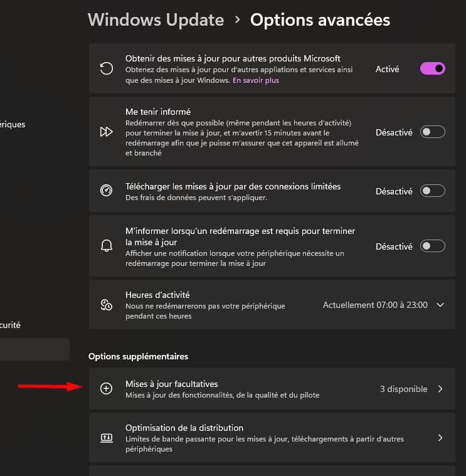Click the circular refresh icon for other Microsoft products
The image size is (466, 476).
click(106, 68)
